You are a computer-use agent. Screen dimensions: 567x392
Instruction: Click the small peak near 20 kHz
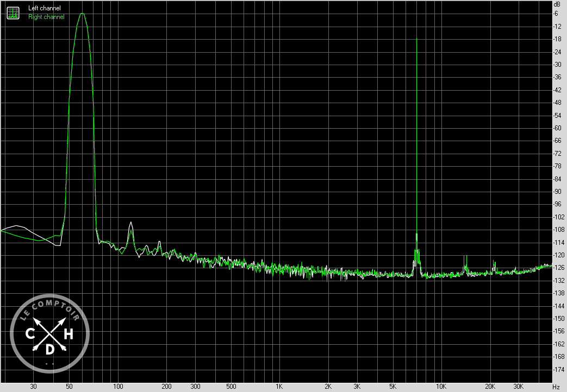click(494, 262)
